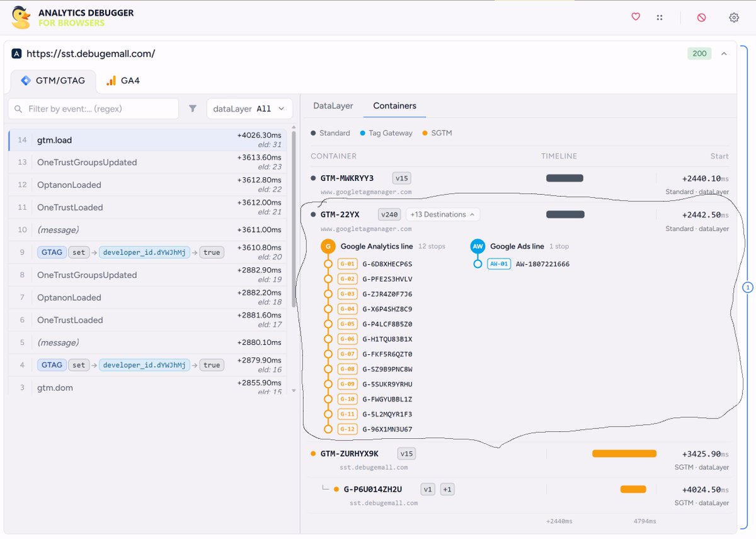Click destination G-SZ9B9PNC8W

pos(387,369)
